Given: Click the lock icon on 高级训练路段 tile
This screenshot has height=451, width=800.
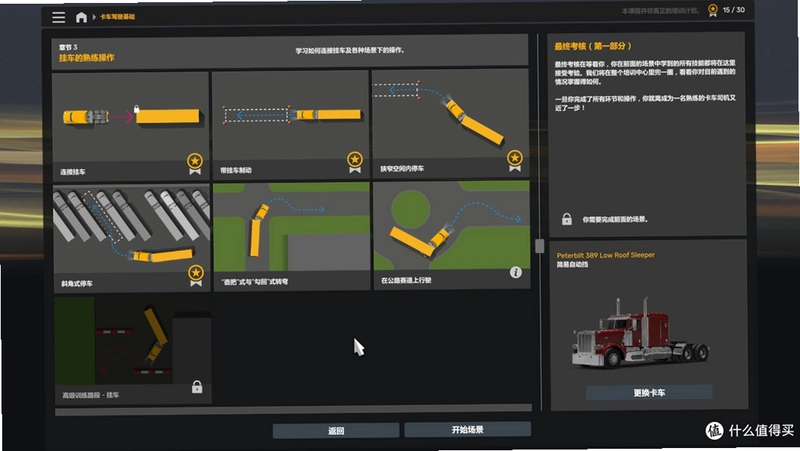Looking at the screenshot, I should 197,387.
